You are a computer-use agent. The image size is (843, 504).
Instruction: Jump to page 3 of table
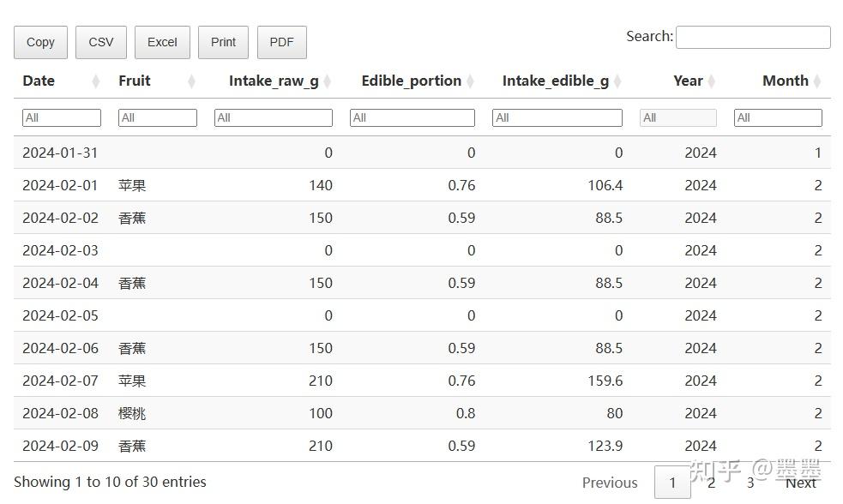pos(750,483)
